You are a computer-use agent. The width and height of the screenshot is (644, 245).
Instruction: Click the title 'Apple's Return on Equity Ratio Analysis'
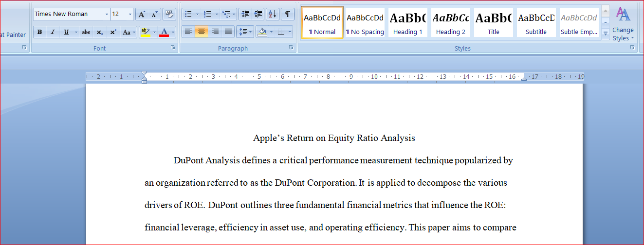coord(334,138)
